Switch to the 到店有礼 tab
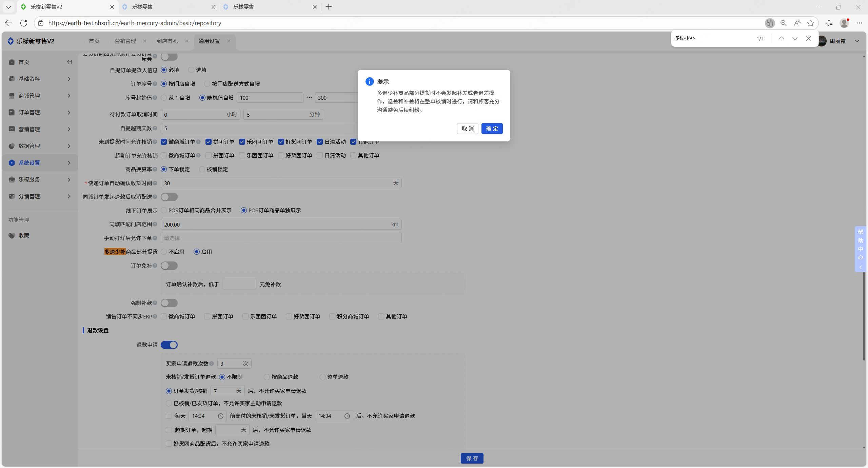 (x=167, y=41)
